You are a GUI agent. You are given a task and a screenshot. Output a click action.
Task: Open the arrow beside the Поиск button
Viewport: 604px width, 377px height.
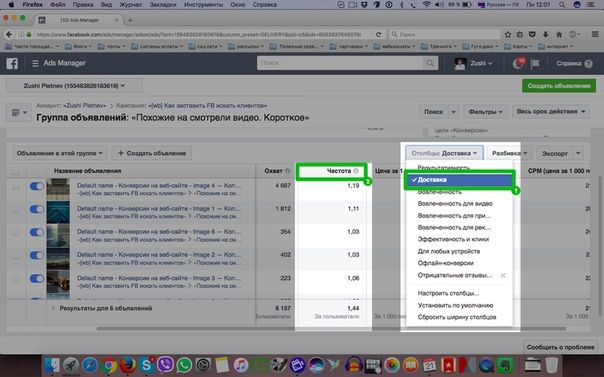453,112
